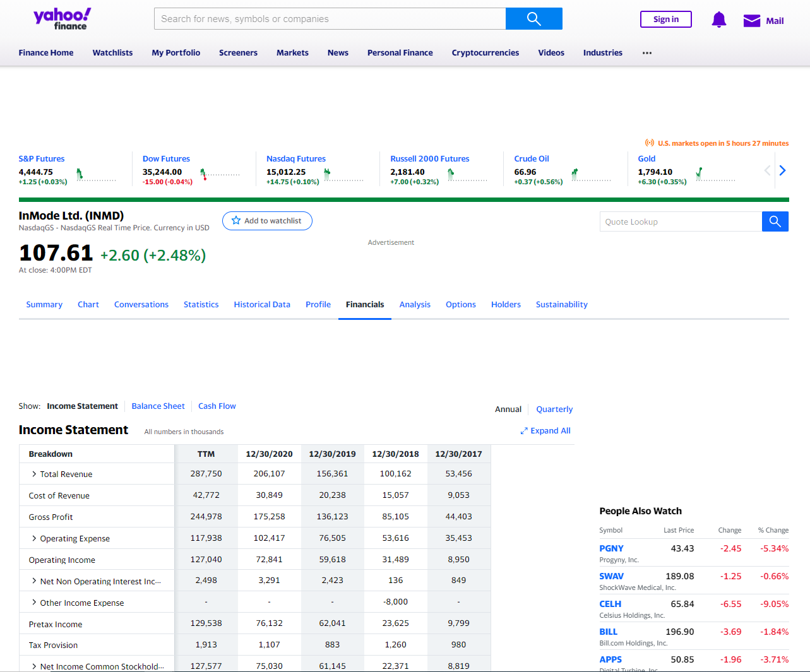Viewport: 810px width, 672px height.
Task: Select Annual view
Action: click(508, 410)
